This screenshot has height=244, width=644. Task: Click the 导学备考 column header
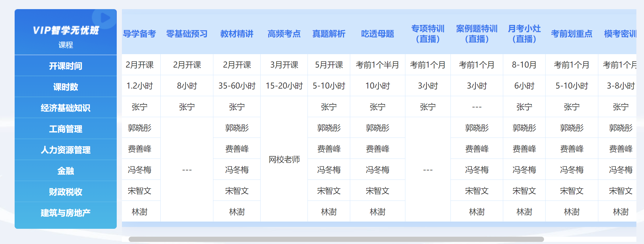140,34
